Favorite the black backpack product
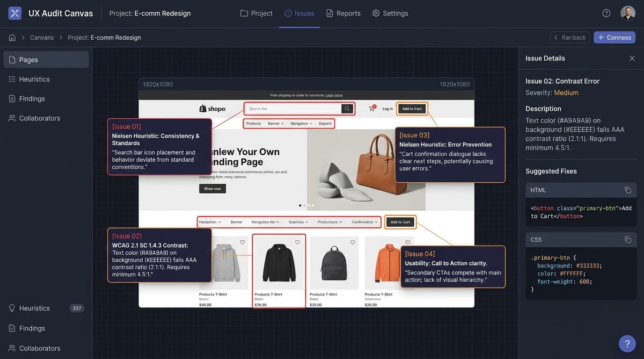644x359 pixels. 352,242
